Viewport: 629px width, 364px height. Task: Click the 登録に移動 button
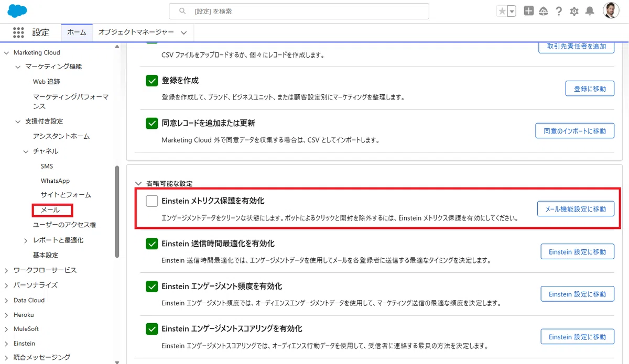click(x=590, y=89)
